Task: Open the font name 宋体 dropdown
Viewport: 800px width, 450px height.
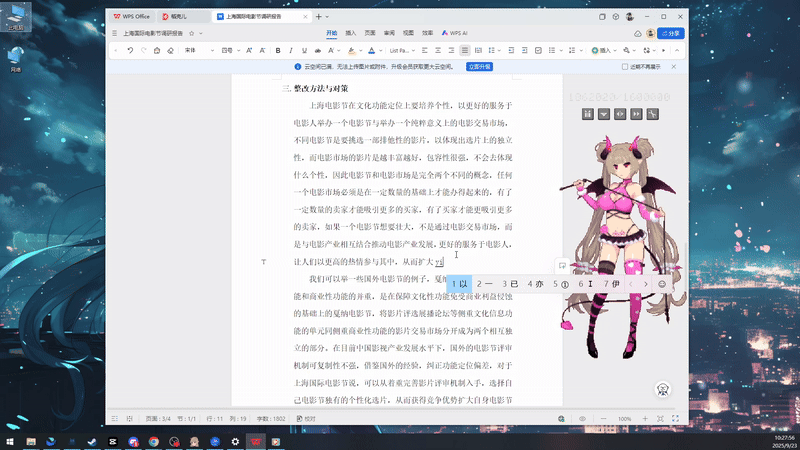Action: pyautogui.click(x=209, y=50)
